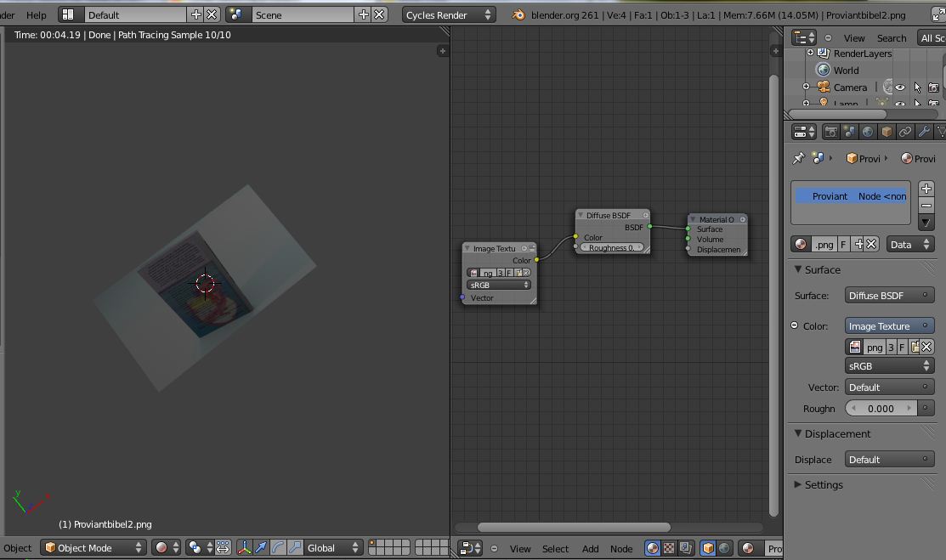The height and width of the screenshot is (560, 946).
Task: Select material nodes tree type icon
Action: 652,548
